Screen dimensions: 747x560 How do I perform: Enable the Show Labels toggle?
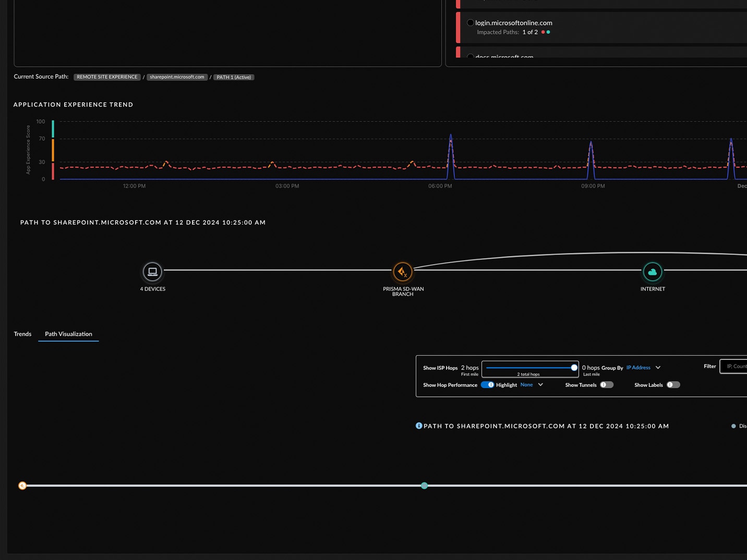673,385
